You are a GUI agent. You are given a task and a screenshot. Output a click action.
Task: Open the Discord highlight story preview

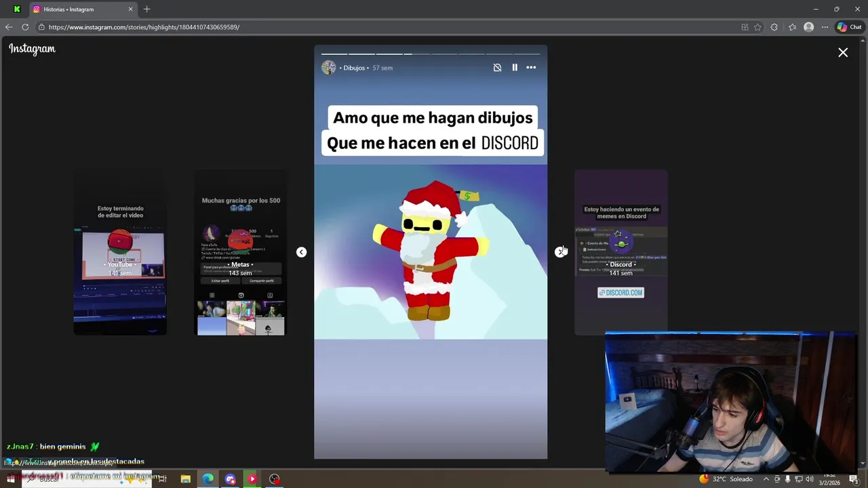[621, 252]
